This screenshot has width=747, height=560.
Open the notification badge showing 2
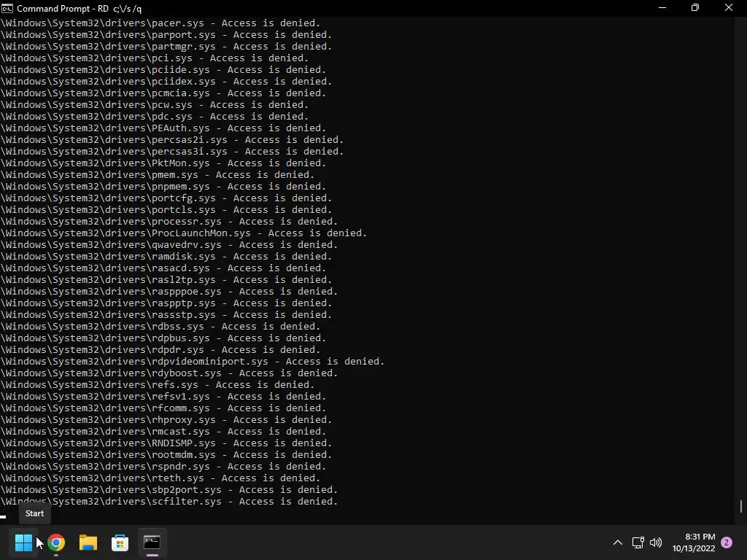pyautogui.click(x=727, y=542)
